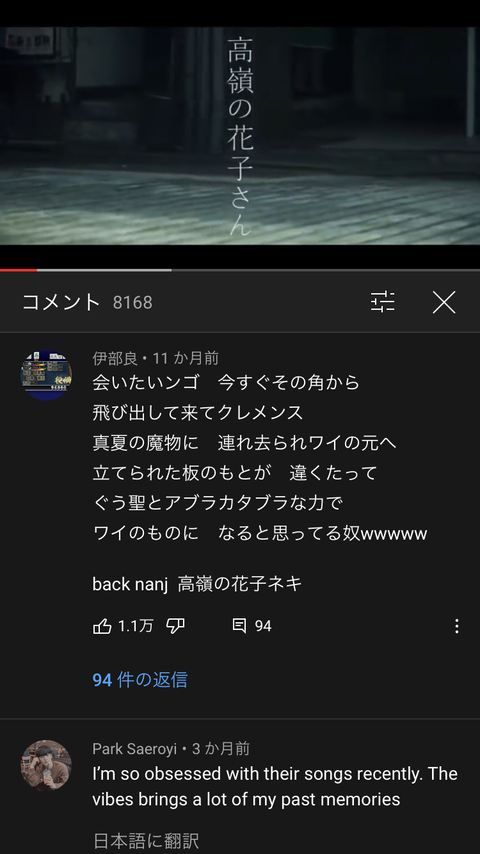Tap Park Saeroyi's comment about their songs
The height and width of the screenshot is (854, 480).
tap(275, 786)
